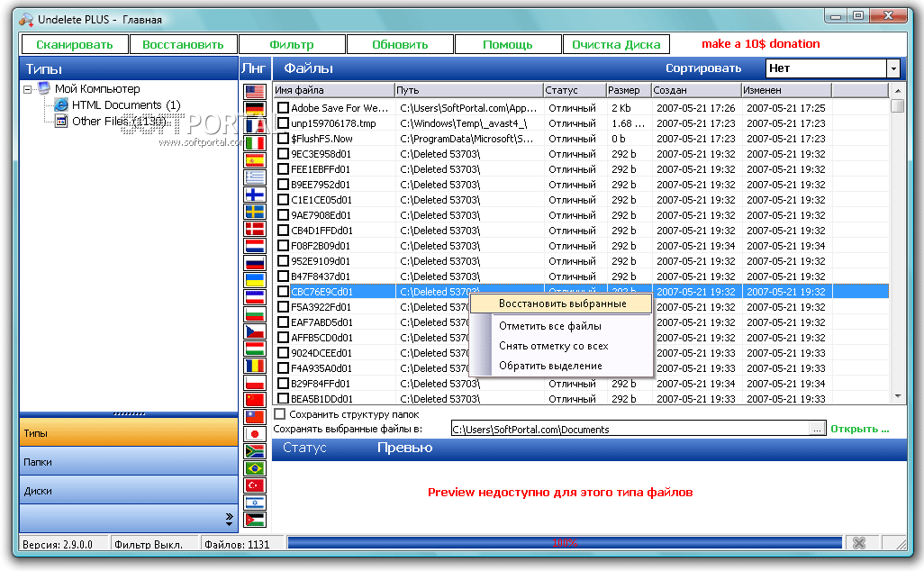Click the Internet Explorer HTML Documents icon
This screenshot has height=571, width=924.
pyautogui.click(x=60, y=104)
